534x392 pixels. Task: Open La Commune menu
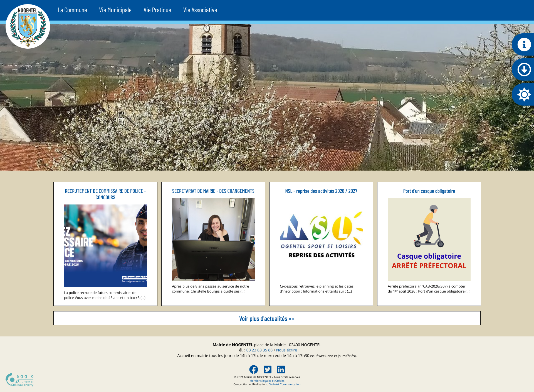[72, 10]
